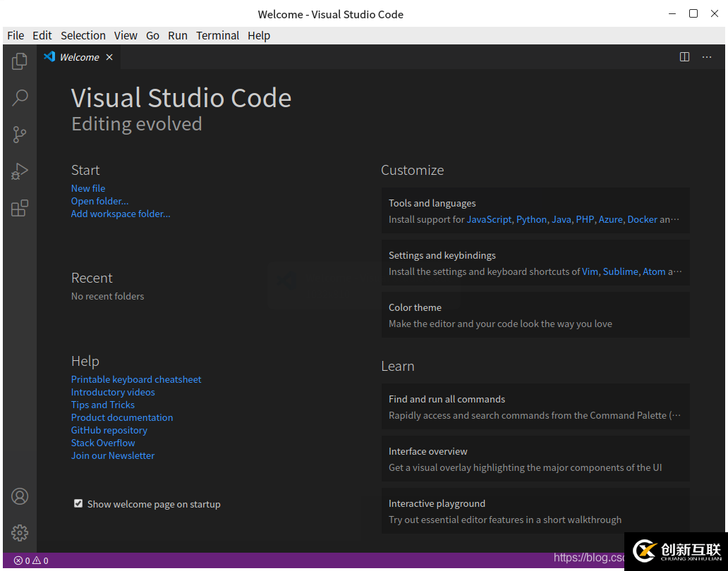Install Python support link
The width and height of the screenshot is (728, 571).
(532, 219)
